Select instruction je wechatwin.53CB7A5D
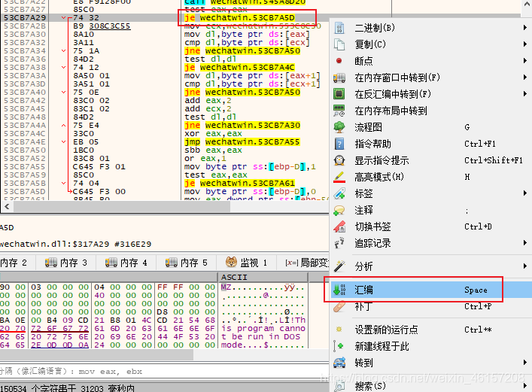Screen dimensions: 532x392 (x=239, y=17)
